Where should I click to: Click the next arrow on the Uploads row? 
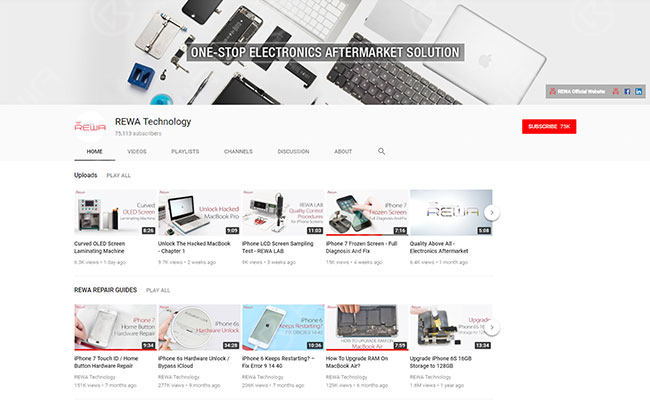click(x=492, y=213)
